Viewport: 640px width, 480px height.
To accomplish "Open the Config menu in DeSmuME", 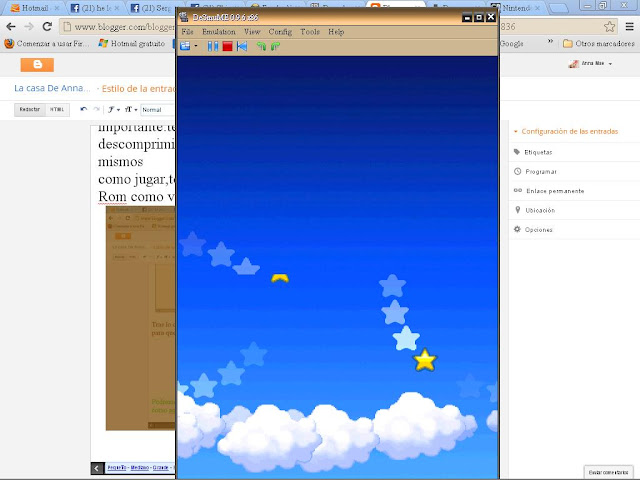I will point(280,31).
